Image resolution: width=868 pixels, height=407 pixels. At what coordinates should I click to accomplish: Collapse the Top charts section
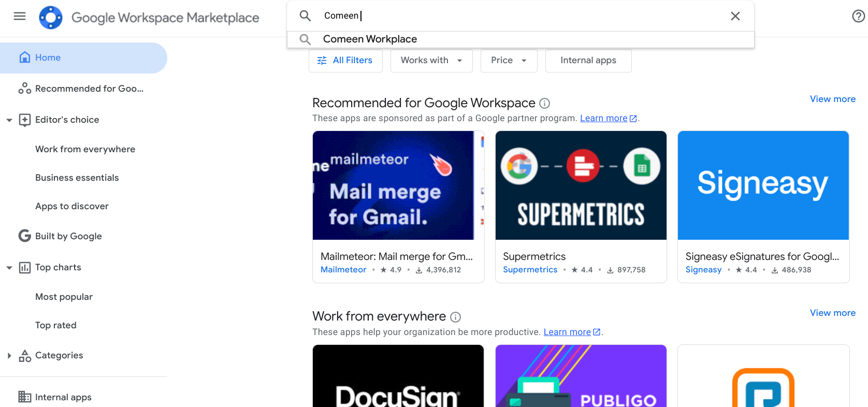(9, 268)
